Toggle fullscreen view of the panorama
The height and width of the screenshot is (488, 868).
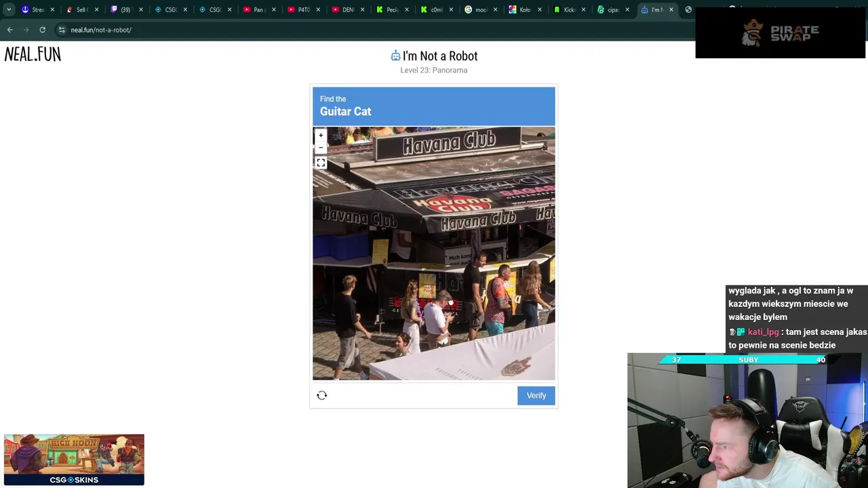click(x=321, y=163)
